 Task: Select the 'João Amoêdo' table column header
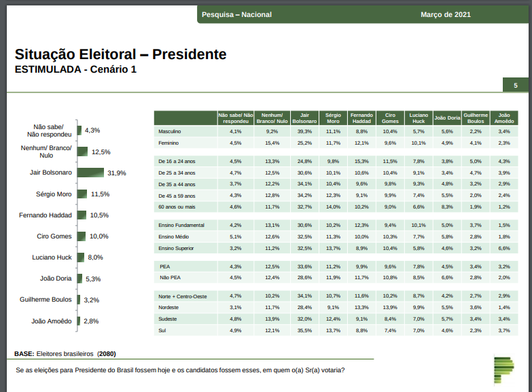pos(504,118)
